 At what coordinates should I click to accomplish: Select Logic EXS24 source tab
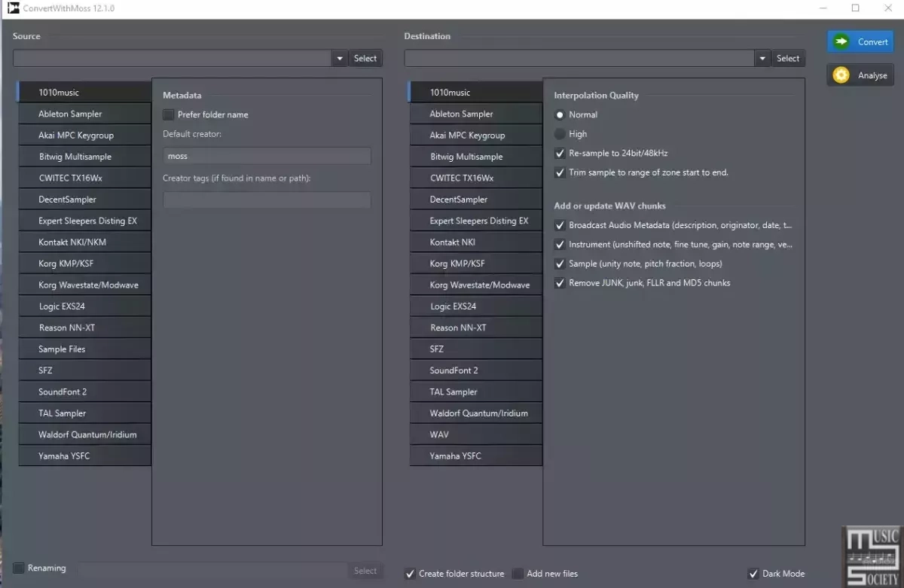tap(84, 306)
